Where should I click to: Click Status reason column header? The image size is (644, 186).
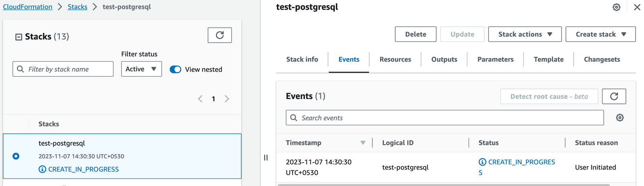pyautogui.click(x=596, y=143)
